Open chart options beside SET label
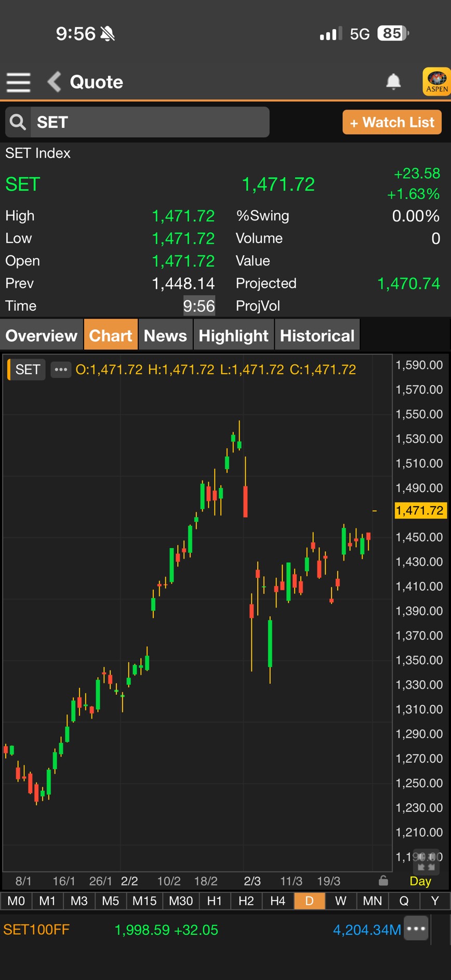 click(x=61, y=369)
